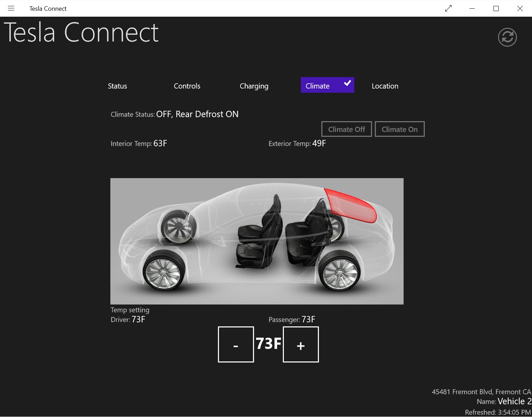This screenshot has height=417, width=532.
Task: Minimize the Tesla Connect window
Action: tap(472, 8)
